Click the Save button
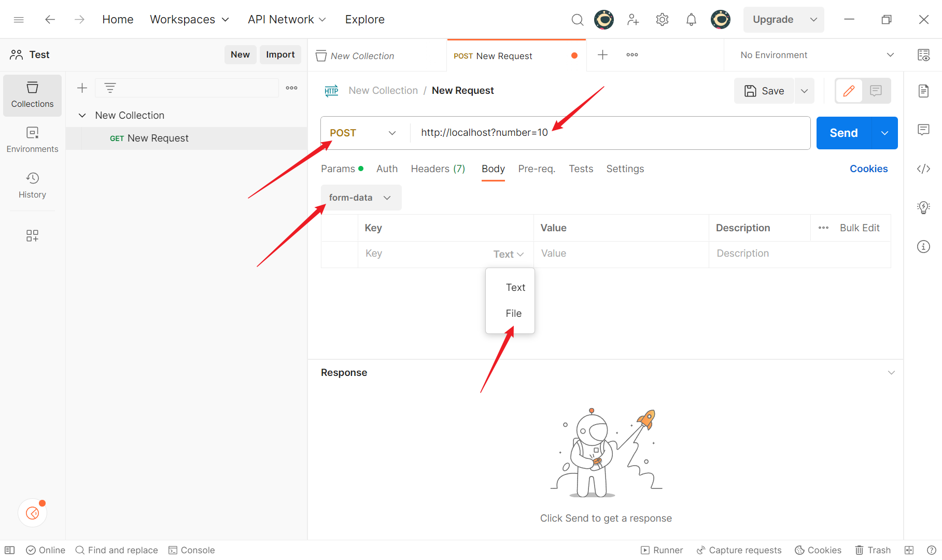 (x=764, y=91)
